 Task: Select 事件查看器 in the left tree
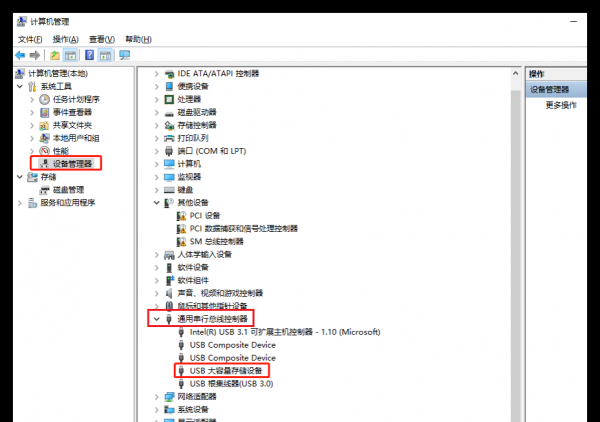coord(71,112)
